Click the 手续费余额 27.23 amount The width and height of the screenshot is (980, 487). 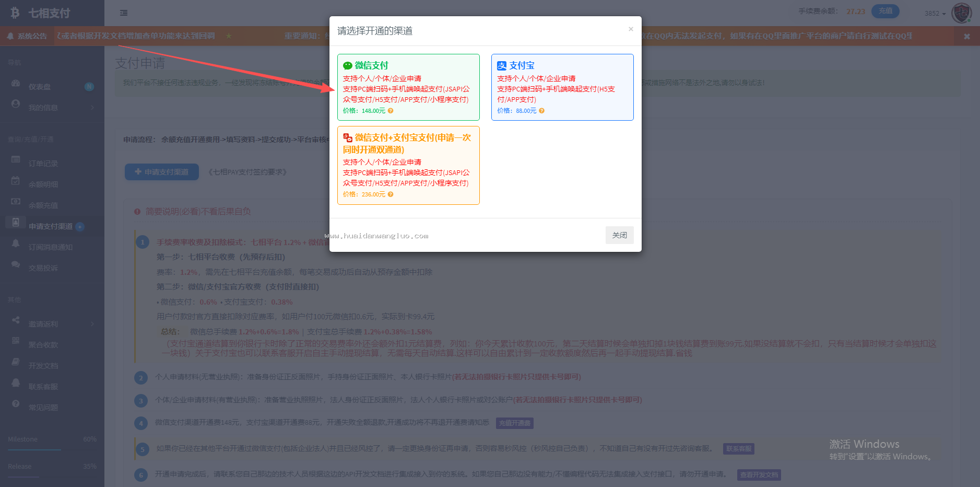856,11
